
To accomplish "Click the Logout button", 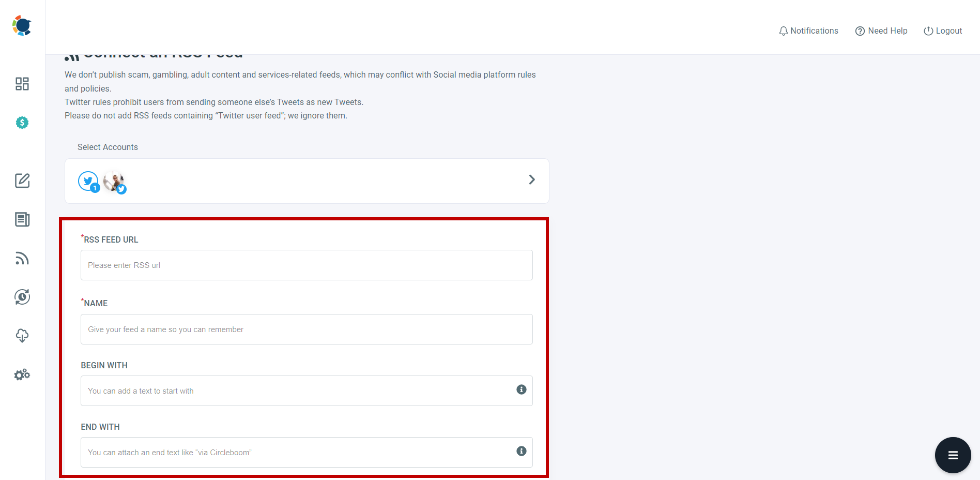I will [943, 31].
